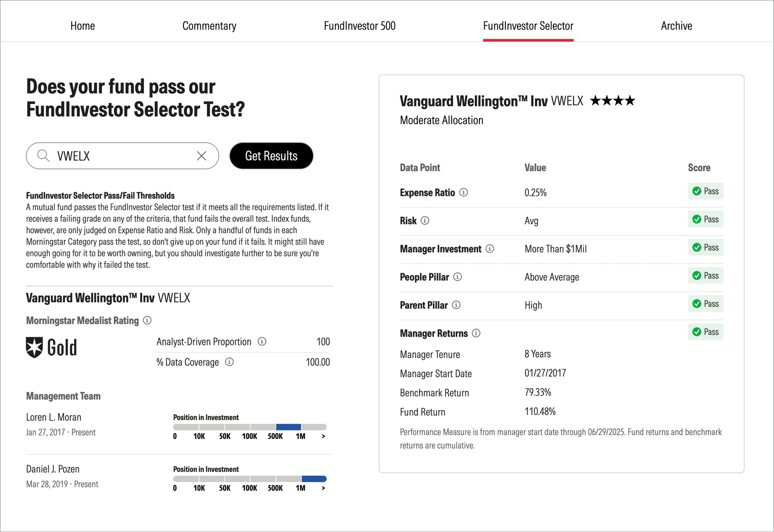Viewport: 774px width, 532px height.
Task: View Manager Returns info details
Action: [x=477, y=333]
